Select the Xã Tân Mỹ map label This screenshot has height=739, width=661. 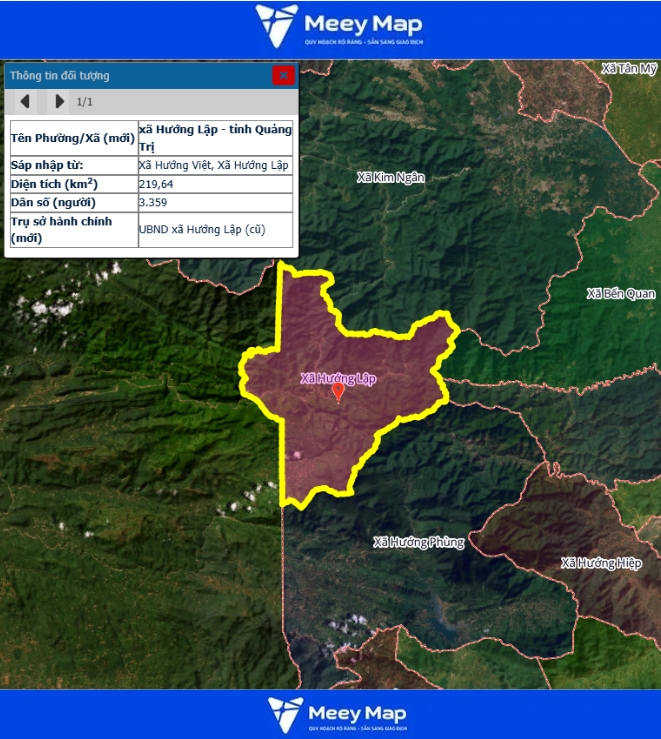pyautogui.click(x=630, y=68)
